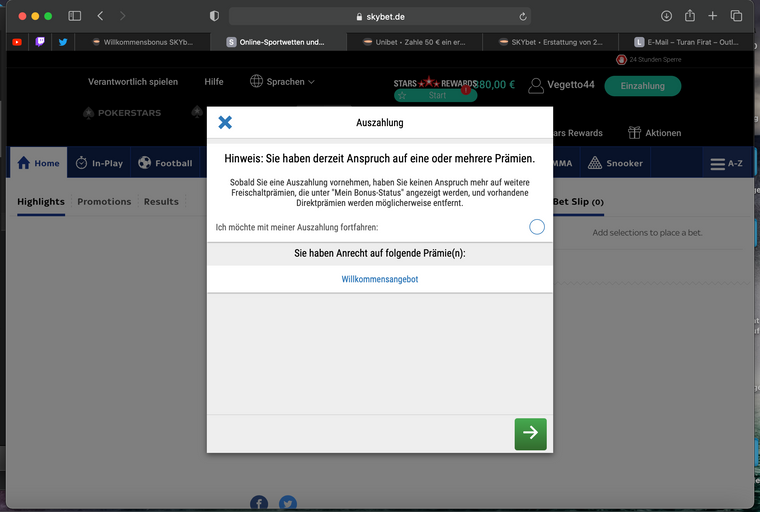Switch to the Unibet browser tab
Viewport: 760px width, 512px height.
click(415, 42)
